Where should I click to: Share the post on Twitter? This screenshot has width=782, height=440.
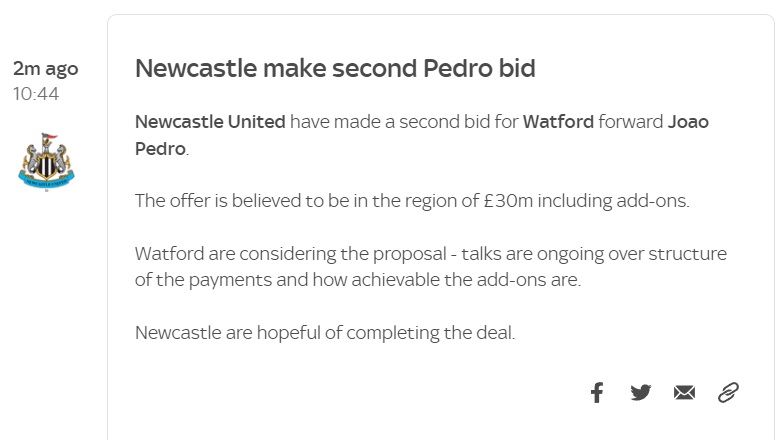point(640,393)
